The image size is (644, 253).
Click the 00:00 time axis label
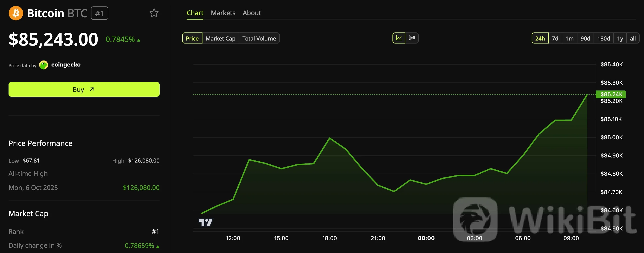pyautogui.click(x=426, y=238)
